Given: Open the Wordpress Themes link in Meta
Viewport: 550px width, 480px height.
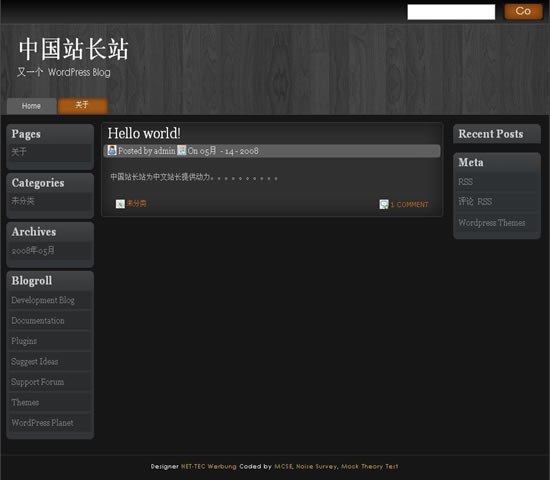Looking at the screenshot, I should [x=491, y=222].
